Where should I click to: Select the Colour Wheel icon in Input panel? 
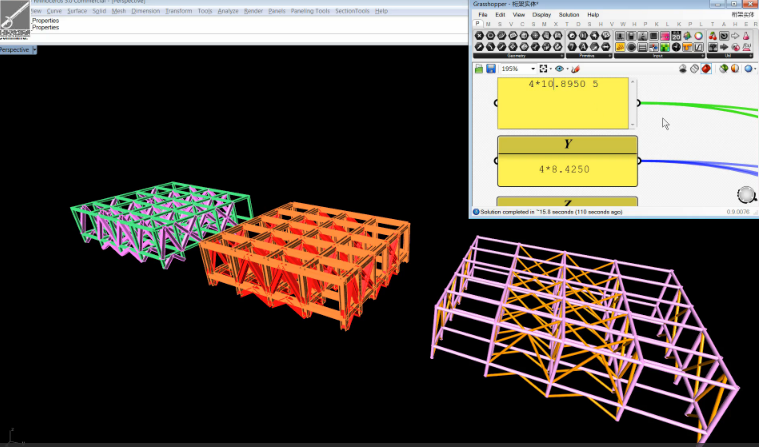698,36
